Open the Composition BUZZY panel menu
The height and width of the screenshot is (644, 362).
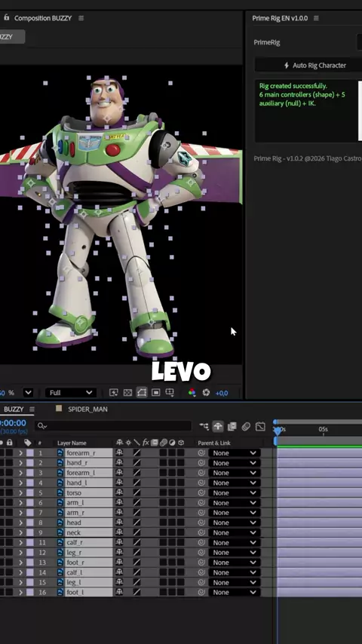pyautogui.click(x=81, y=18)
